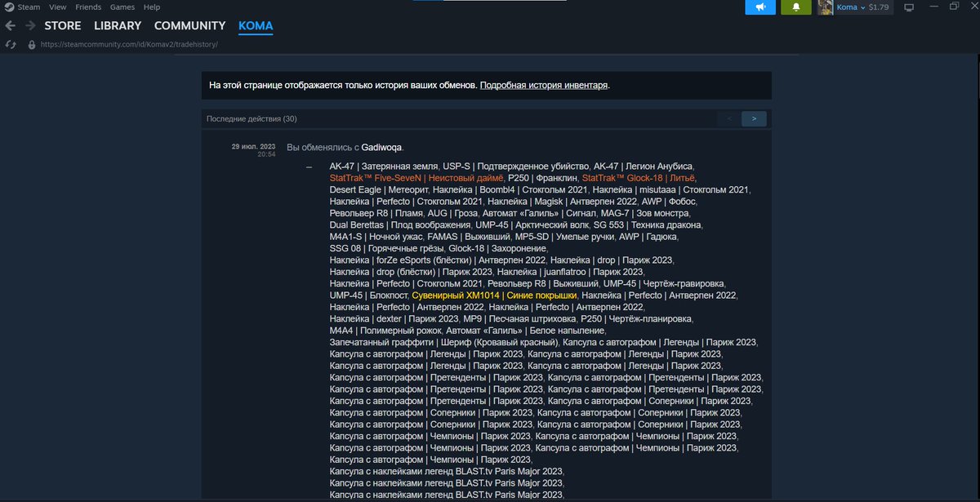980x502 pixels.
Task: Click AK-47 | Легион Анубиса item
Action: pyautogui.click(x=643, y=167)
